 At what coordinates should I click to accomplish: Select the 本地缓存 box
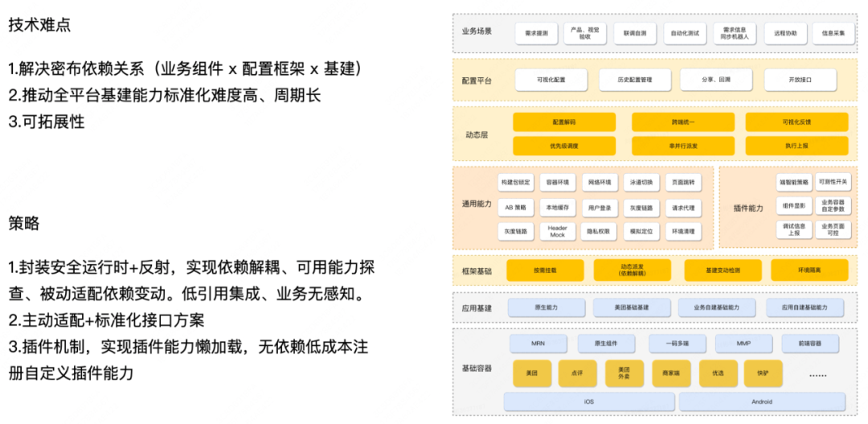558,208
